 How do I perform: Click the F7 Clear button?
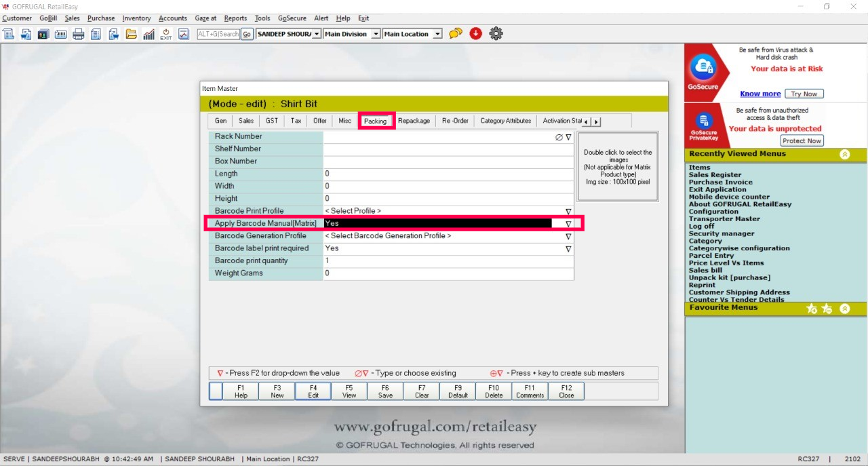coord(422,391)
